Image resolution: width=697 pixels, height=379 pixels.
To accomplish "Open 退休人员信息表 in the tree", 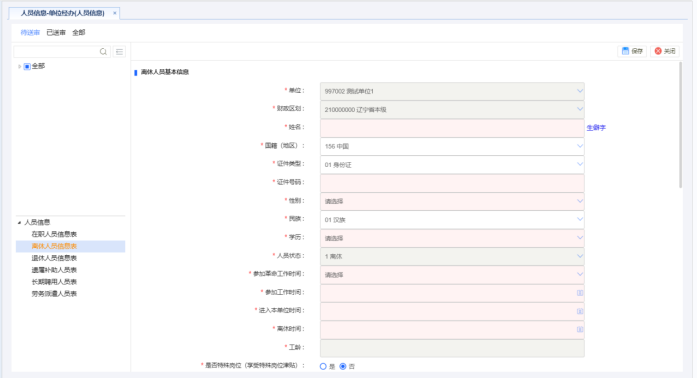I will 54,259.
